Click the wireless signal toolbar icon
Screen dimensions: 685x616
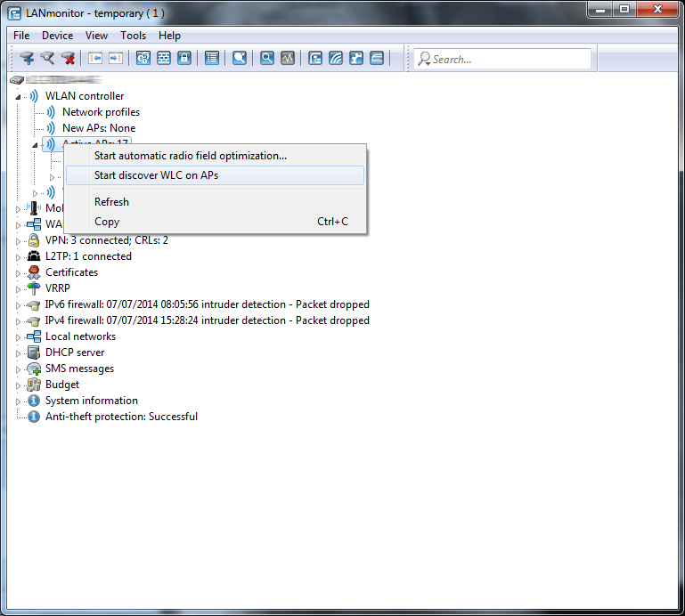tap(336, 59)
